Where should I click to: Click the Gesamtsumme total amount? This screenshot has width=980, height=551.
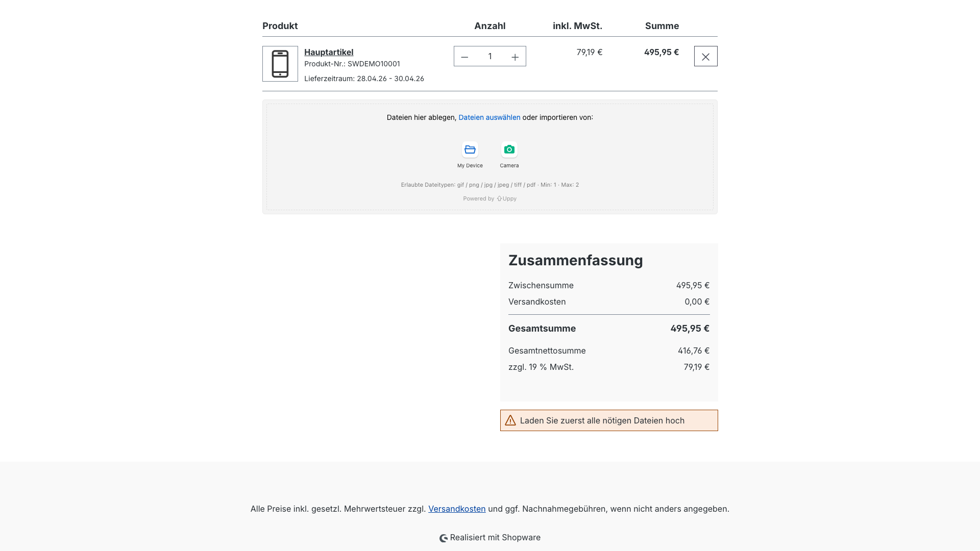pos(690,329)
